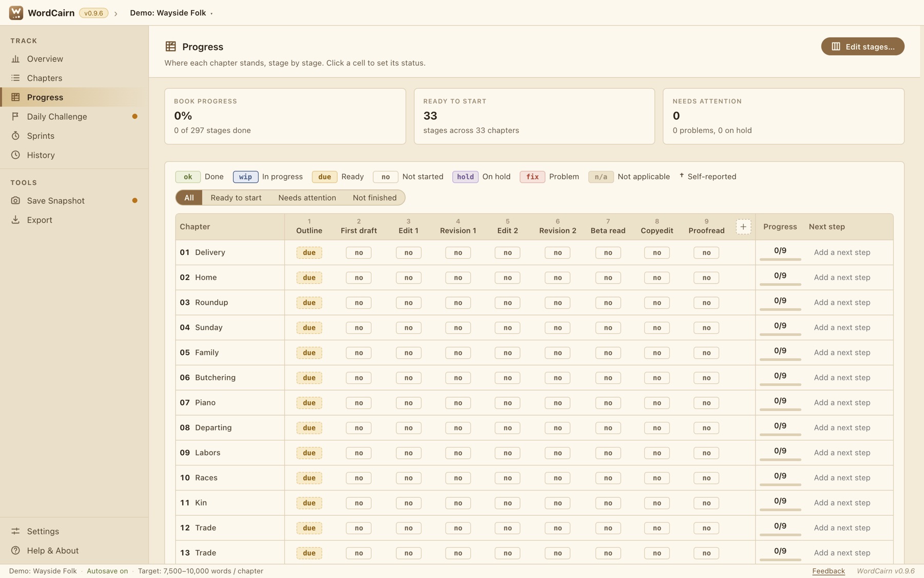
Task: Set Home First draft status cell
Action: [x=359, y=278]
